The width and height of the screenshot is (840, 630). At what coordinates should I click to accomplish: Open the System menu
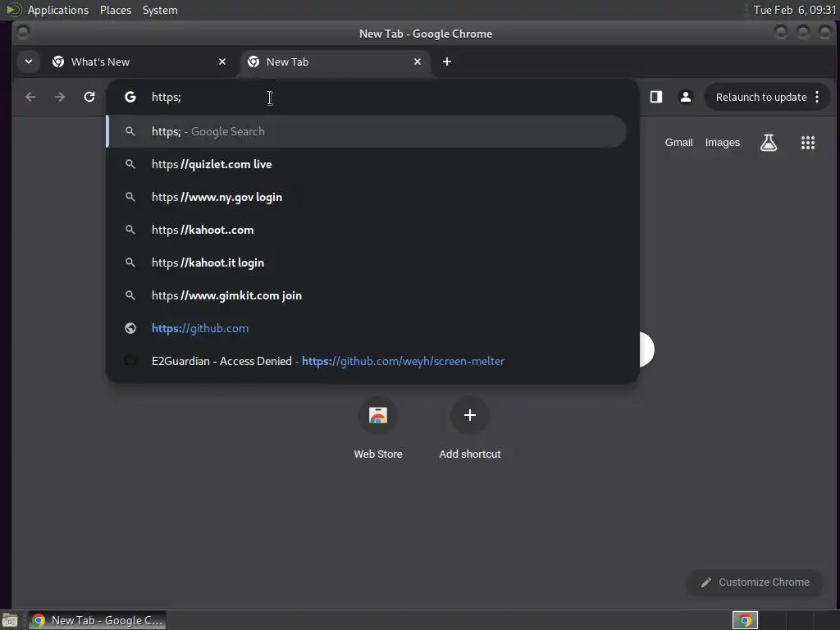point(160,10)
